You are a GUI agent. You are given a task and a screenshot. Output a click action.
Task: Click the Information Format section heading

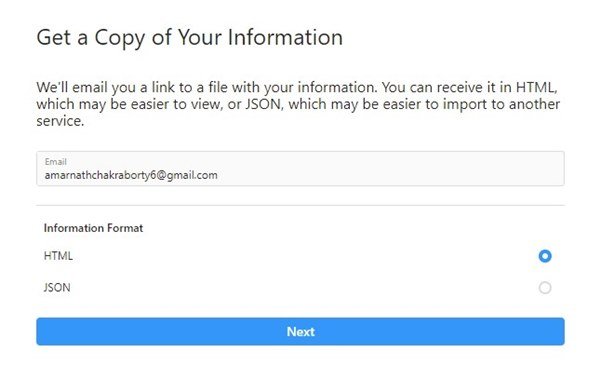(x=93, y=228)
